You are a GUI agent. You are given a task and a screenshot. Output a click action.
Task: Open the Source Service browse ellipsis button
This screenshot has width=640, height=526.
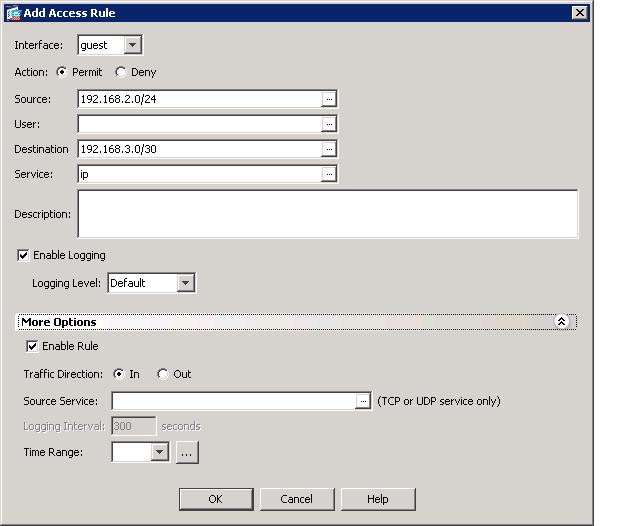pyautogui.click(x=363, y=401)
